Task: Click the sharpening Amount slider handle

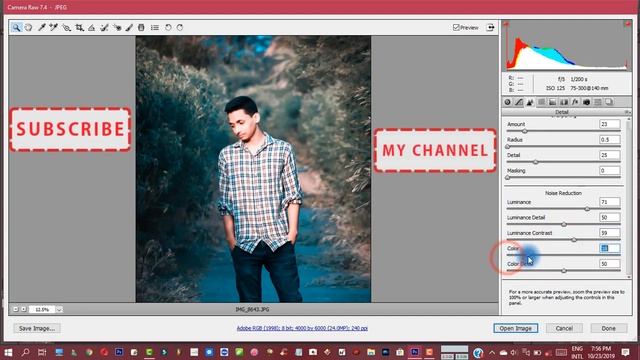Action: click(x=525, y=131)
